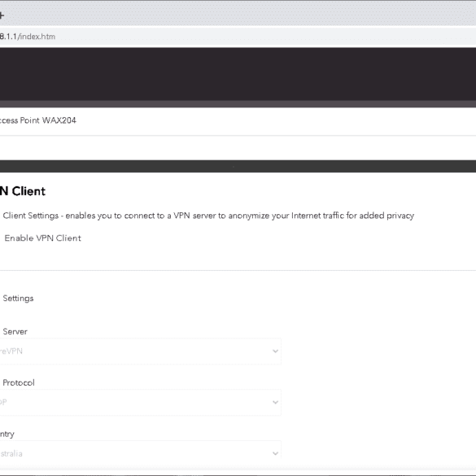
Task: Click the Access Point WAX204 title text
Action: [37, 120]
